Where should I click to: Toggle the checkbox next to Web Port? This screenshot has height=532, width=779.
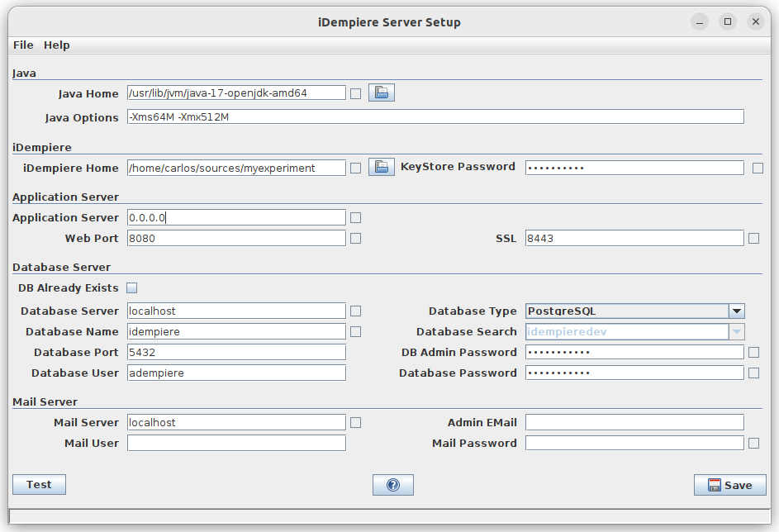(356, 239)
